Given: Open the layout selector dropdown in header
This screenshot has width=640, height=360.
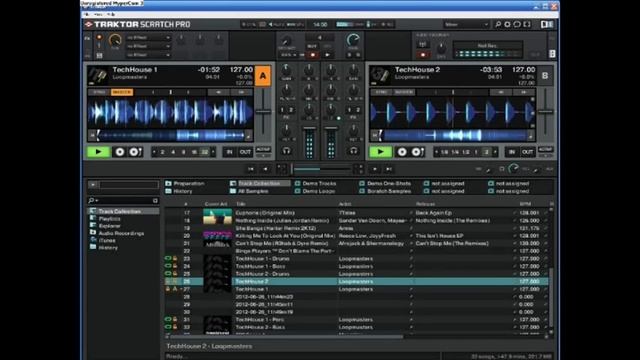Looking at the screenshot, I should point(466,24).
